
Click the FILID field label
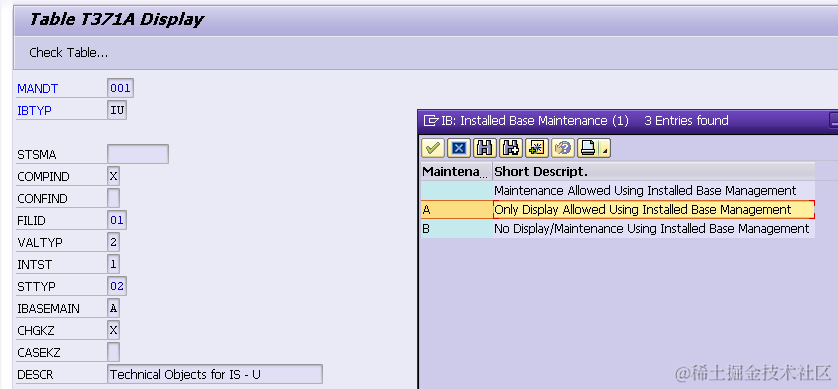(32, 221)
